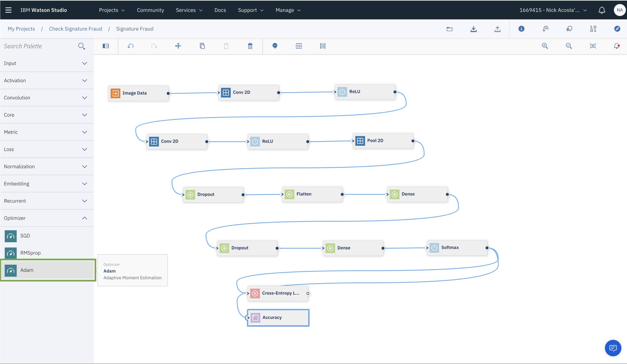Expand the Metric palette category
Image resolution: width=627 pixels, height=364 pixels.
point(47,132)
